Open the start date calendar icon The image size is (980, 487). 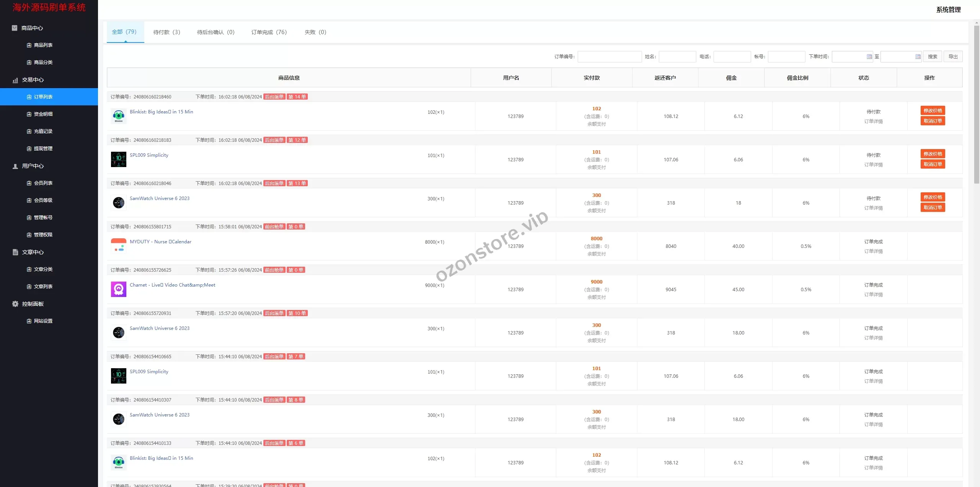tap(869, 57)
